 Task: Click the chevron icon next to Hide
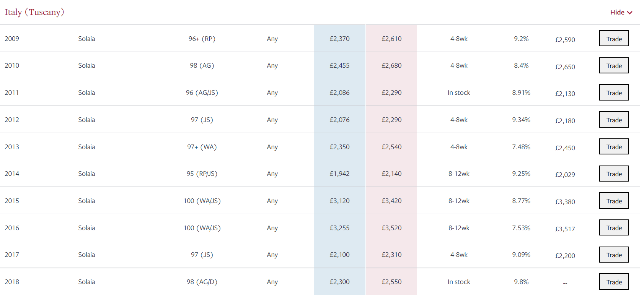coord(629,13)
